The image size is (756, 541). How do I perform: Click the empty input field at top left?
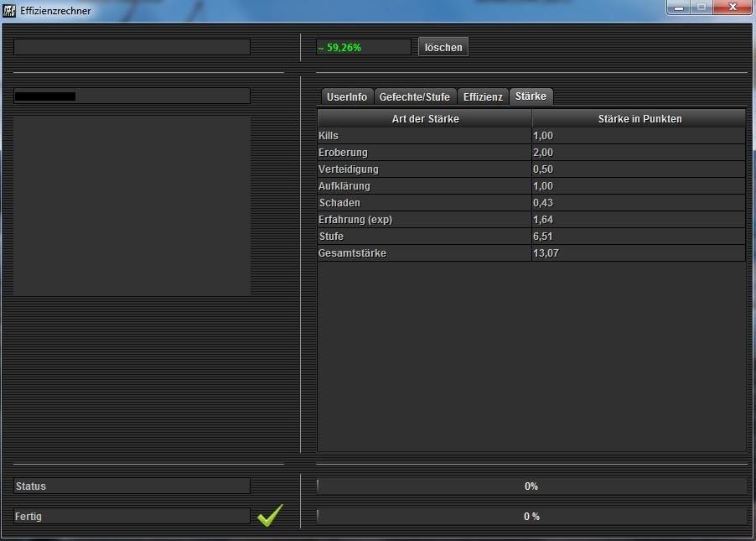(x=132, y=47)
